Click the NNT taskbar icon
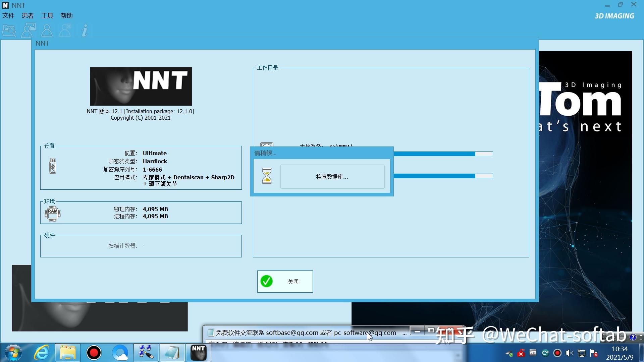 [x=198, y=353]
